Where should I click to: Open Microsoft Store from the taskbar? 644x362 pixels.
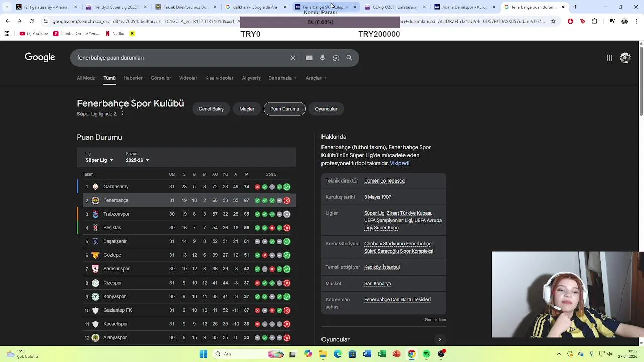[352, 354]
